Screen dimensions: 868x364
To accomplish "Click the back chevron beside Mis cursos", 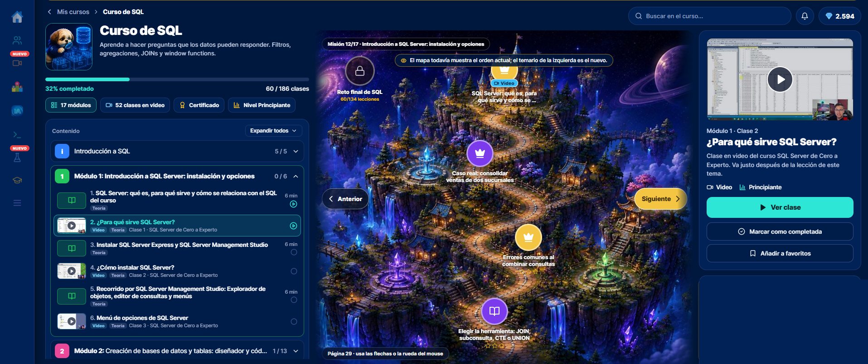I will click(x=49, y=12).
